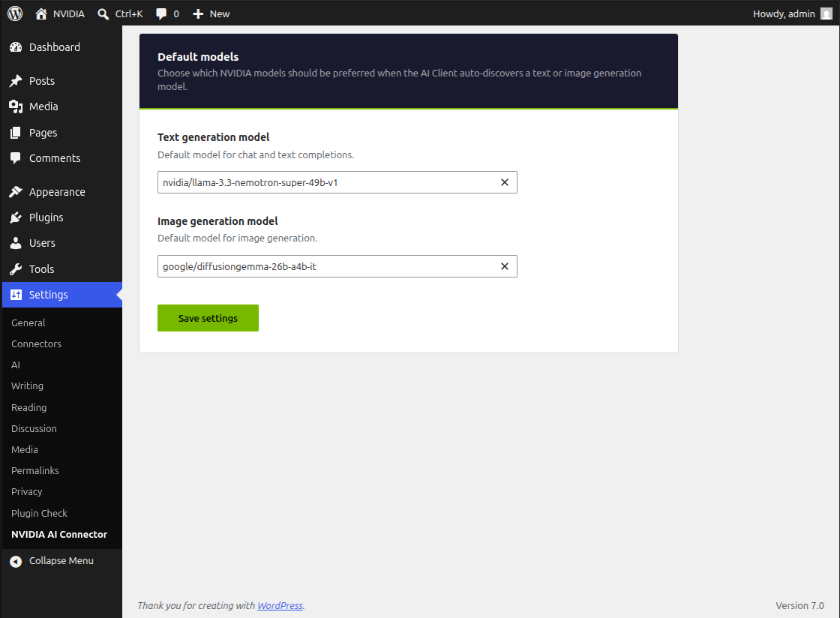
Task: Open Discussion settings submenu
Action: [x=34, y=428]
